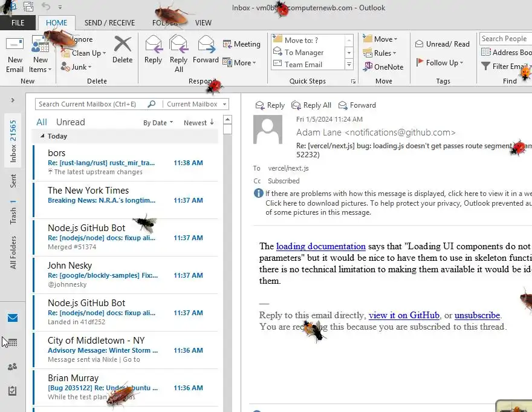Viewport: 532px width, 412px height.
Task: Switch to the HOME tab
Action: pyautogui.click(x=56, y=23)
